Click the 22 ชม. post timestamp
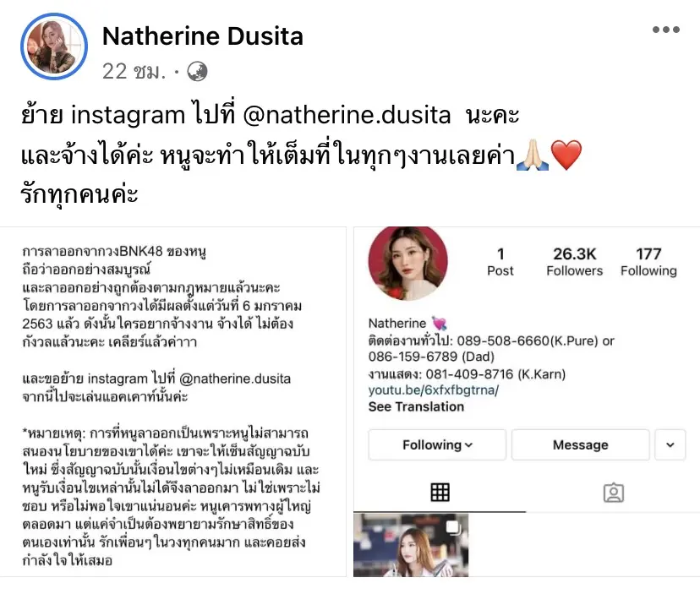Image resolution: width=700 pixels, height=594 pixels. (134, 72)
